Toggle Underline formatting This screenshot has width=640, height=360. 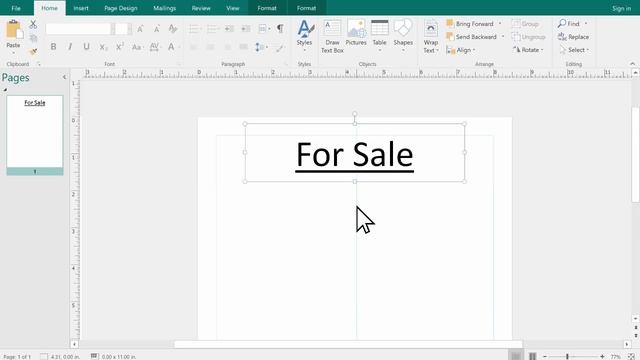tap(86, 47)
